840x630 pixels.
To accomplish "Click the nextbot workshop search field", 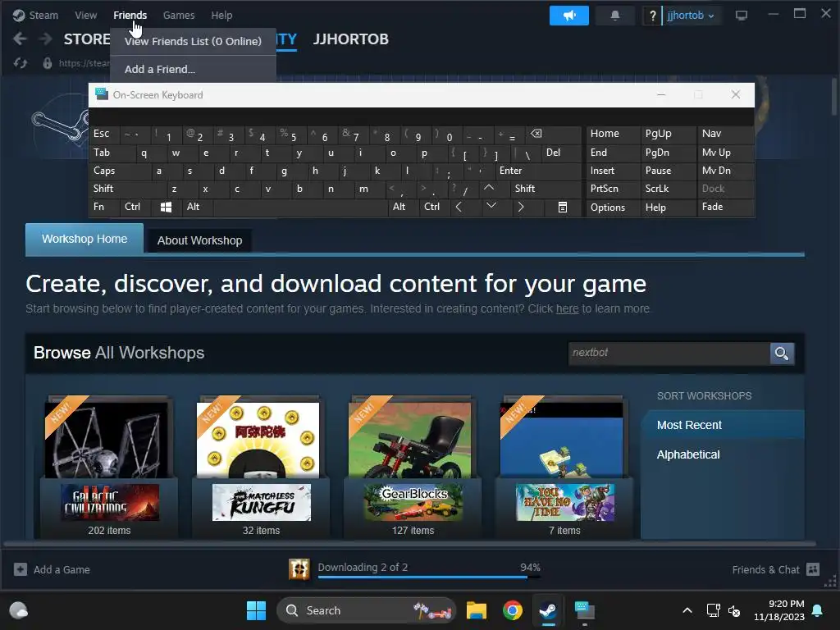I will click(x=669, y=353).
